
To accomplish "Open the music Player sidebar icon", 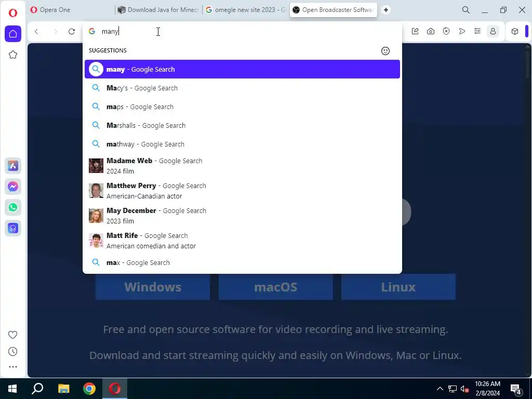I will [x=13, y=229].
